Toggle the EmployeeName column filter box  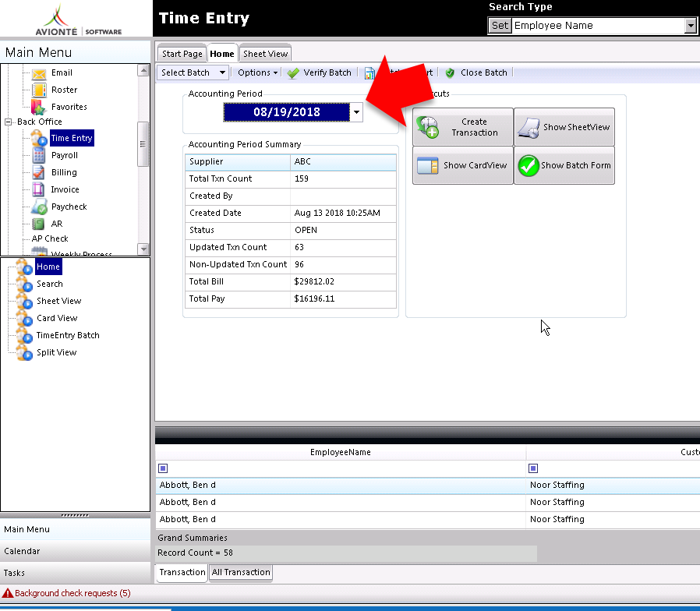(x=163, y=468)
